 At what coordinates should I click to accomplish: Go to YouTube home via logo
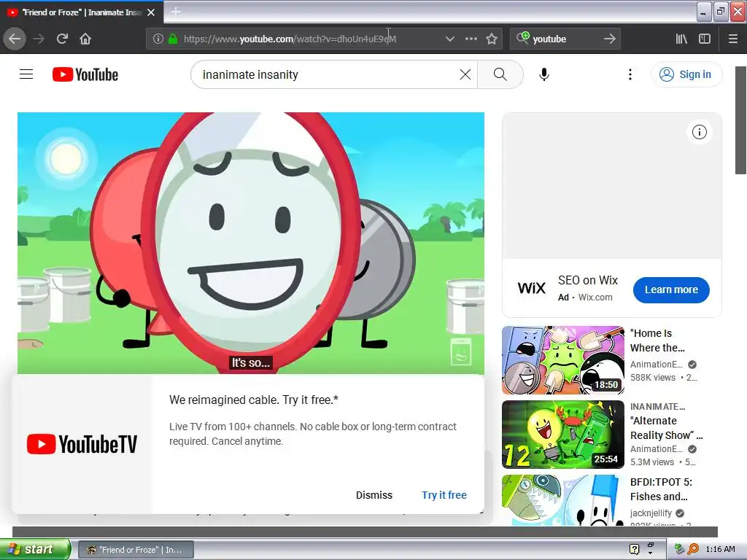(x=85, y=74)
